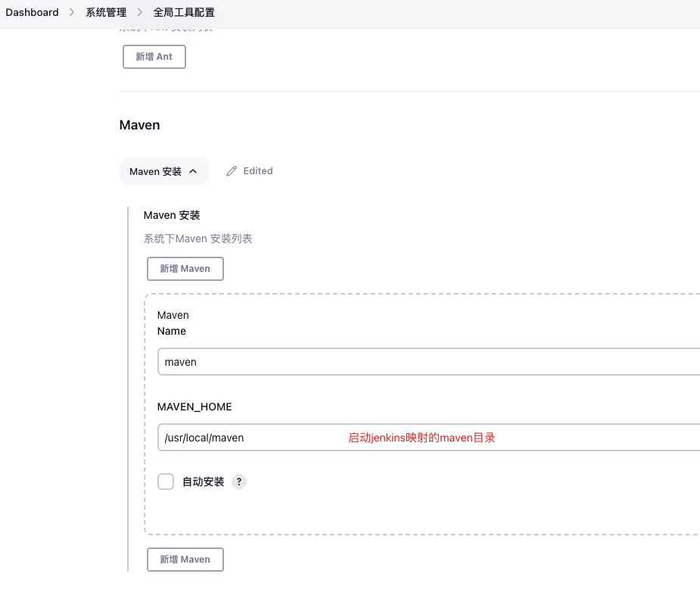Click the breadcrumb chevron after 系统管理
The image size is (700, 602).
[140, 13]
